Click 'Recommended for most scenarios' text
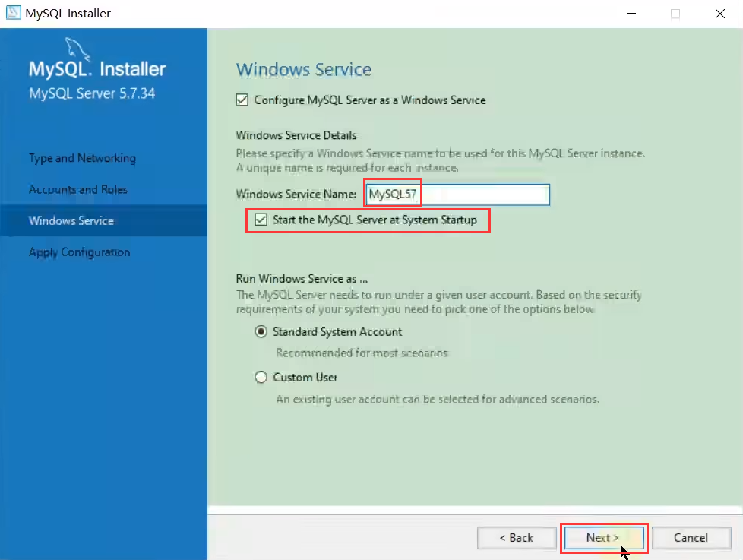Image resolution: width=743 pixels, height=560 pixels. click(362, 353)
